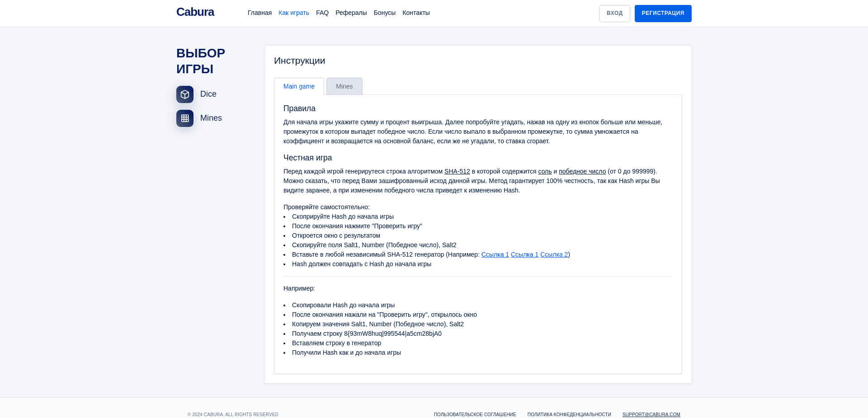The height and width of the screenshot is (418, 868).
Task: Open the Cabura logo home link
Action: 195,12
